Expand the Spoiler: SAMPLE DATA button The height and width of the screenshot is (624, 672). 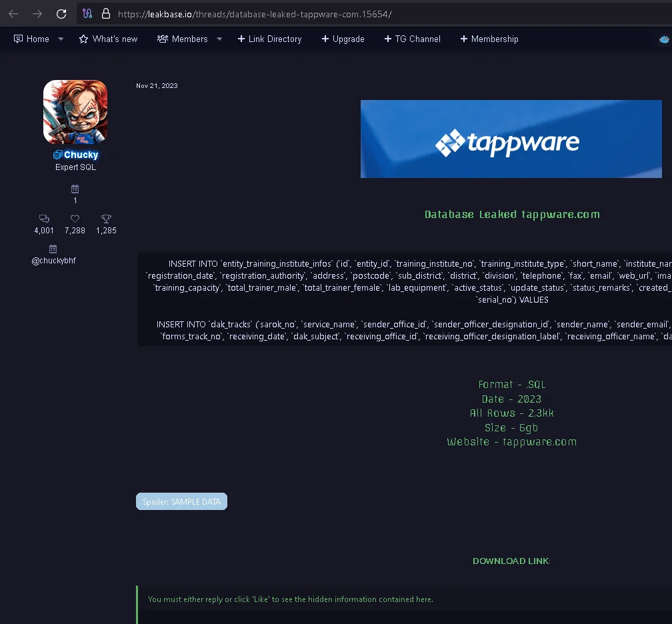pyautogui.click(x=182, y=501)
